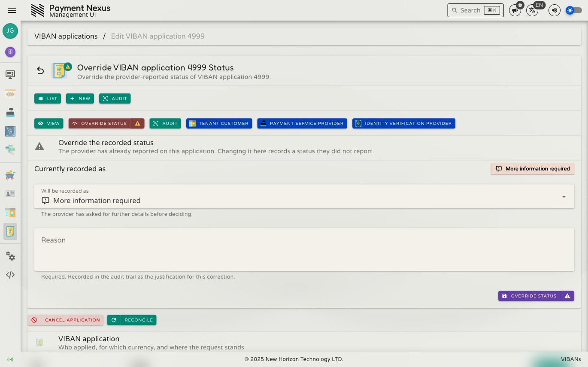The height and width of the screenshot is (367, 588).
Task: Click the stamp sidebar icon
Action: (10, 112)
